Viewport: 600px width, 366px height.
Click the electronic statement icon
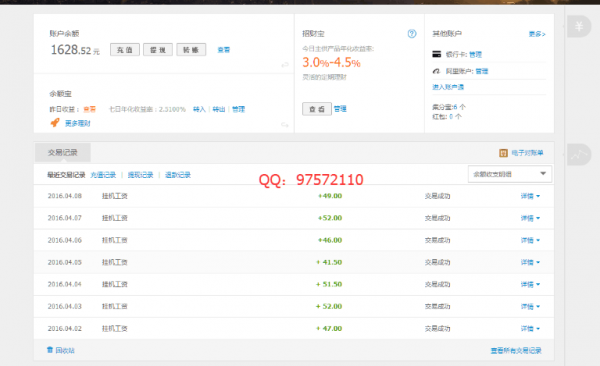tap(503, 153)
